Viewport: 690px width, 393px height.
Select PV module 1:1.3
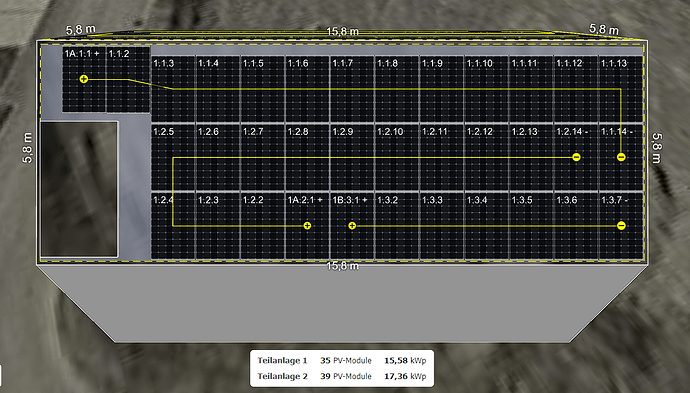[x=173, y=89]
